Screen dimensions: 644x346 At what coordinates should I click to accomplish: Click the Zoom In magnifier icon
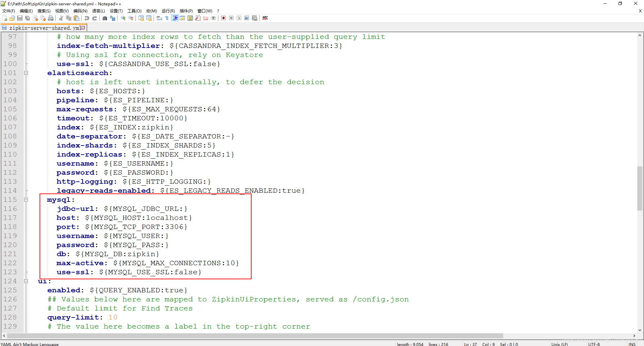point(123,18)
